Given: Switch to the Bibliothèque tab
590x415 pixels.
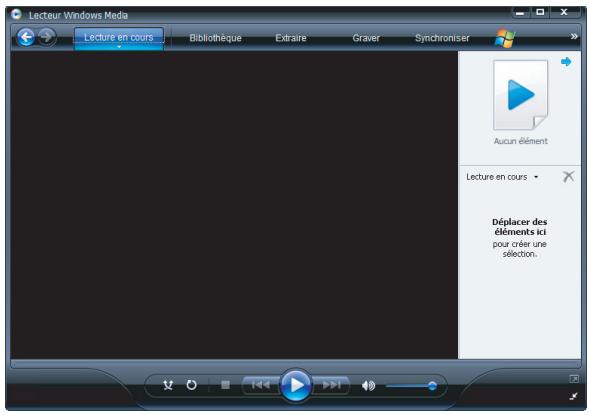Looking at the screenshot, I should [x=215, y=38].
